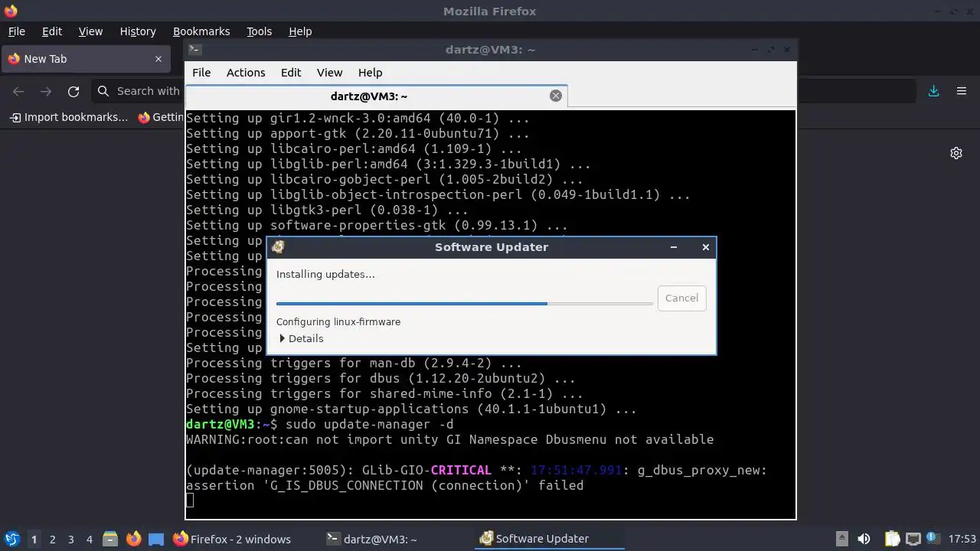Open Firefox hamburger application menu
Viewport: 980px width, 551px height.
click(x=962, y=91)
